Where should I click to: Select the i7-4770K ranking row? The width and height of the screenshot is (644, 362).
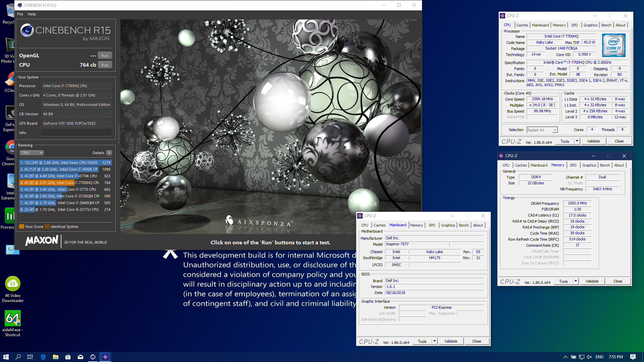click(x=65, y=176)
